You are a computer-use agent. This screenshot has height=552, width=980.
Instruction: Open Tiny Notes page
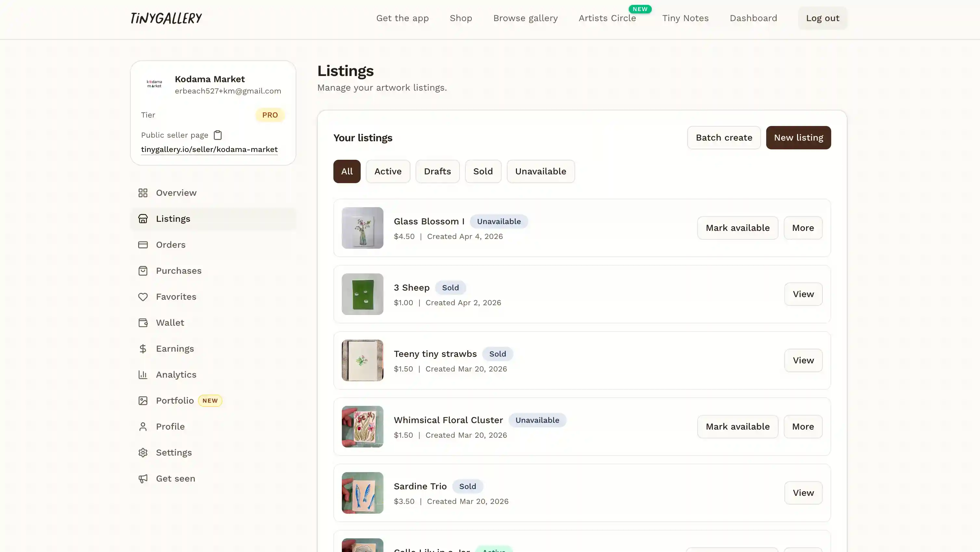coord(685,18)
